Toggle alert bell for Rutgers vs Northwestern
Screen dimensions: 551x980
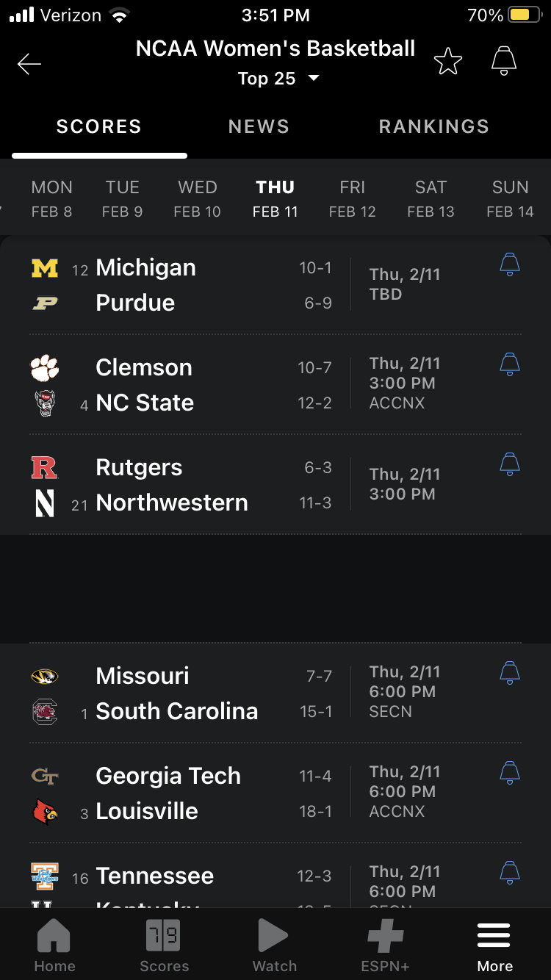(x=510, y=464)
